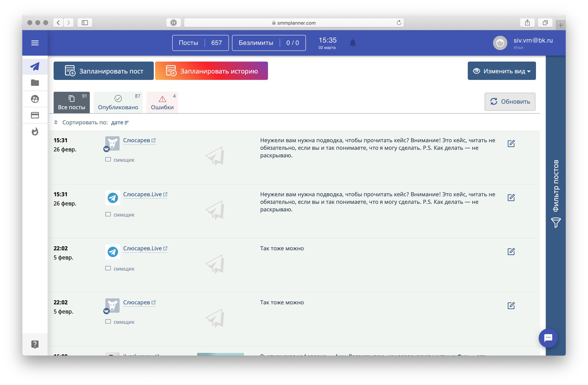This screenshot has width=588, height=385.
Task: Click the flame icon in sidebar
Action: click(x=35, y=132)
